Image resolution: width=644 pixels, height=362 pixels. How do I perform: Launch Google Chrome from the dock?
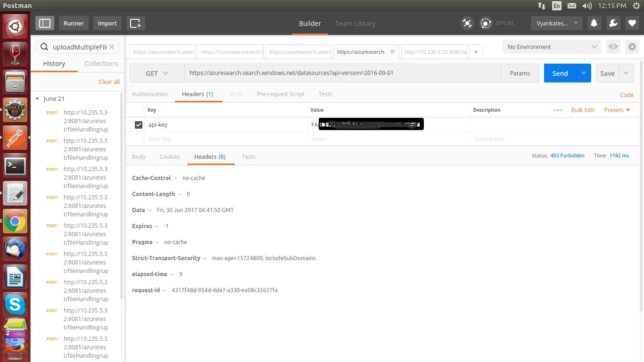(15, 221)
